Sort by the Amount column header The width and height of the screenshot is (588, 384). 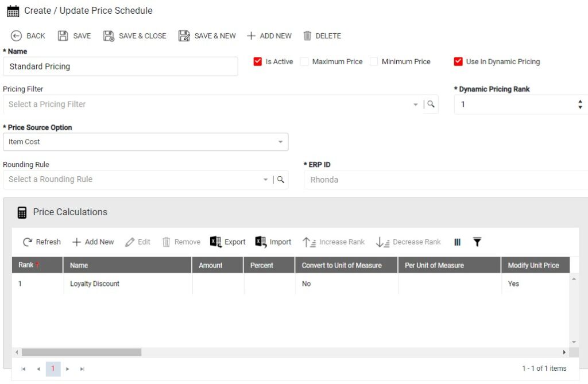point(218,265)
